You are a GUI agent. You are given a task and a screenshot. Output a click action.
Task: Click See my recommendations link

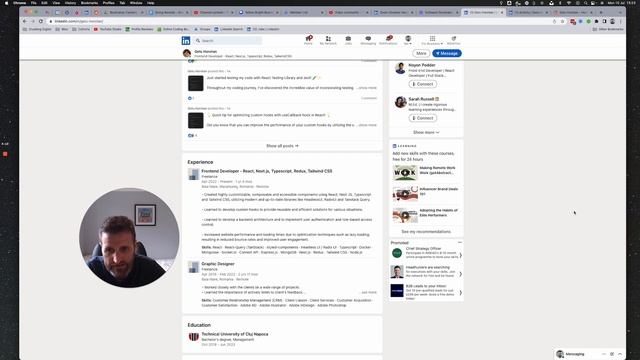(x=426, y=231)
